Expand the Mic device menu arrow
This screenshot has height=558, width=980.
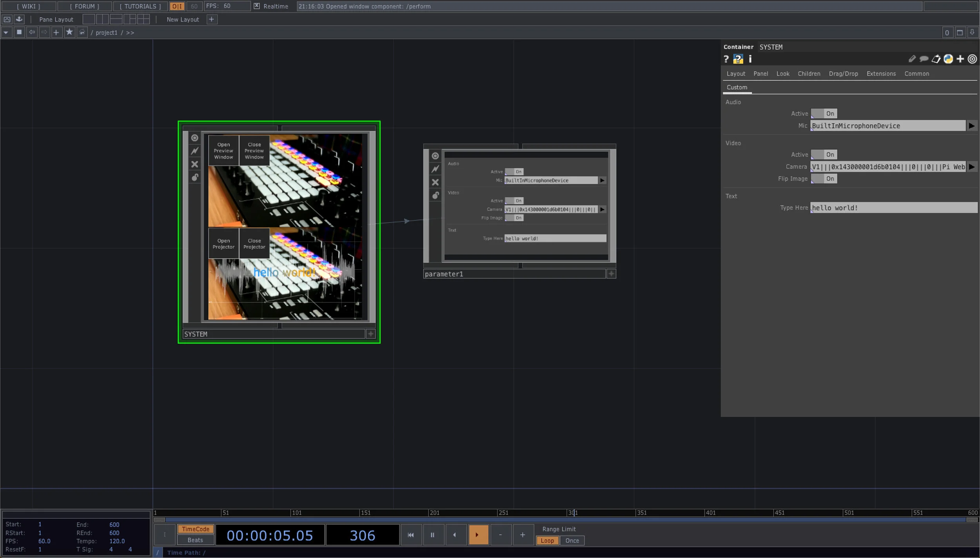(x=971, y=126)
